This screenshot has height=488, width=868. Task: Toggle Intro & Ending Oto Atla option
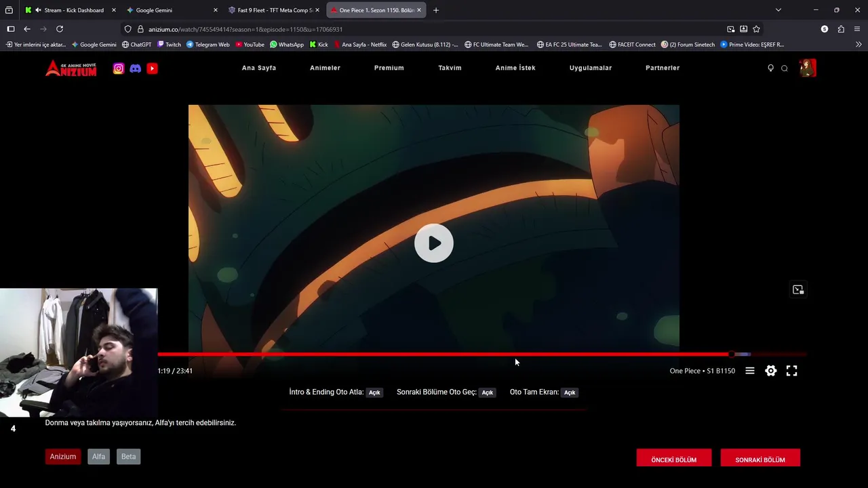click(374, 392)
